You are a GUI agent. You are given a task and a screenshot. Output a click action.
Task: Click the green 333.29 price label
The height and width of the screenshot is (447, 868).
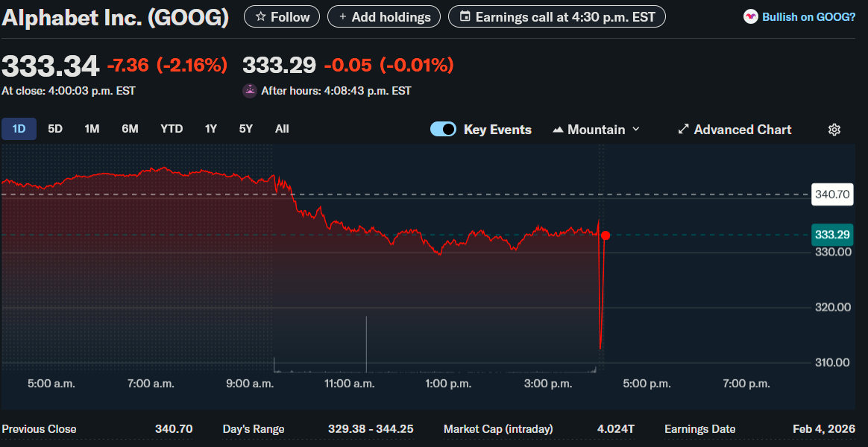click(x=832, y=235)
